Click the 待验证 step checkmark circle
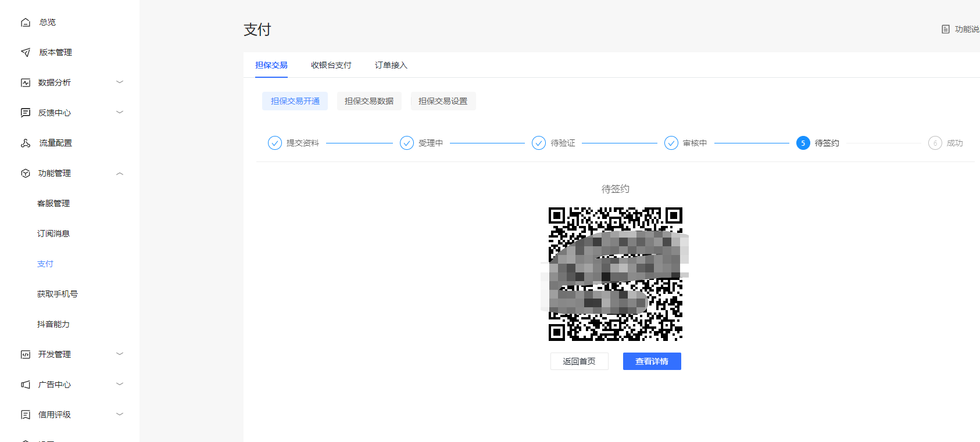Screen dimensions: 980x442 tap(539, 143)
